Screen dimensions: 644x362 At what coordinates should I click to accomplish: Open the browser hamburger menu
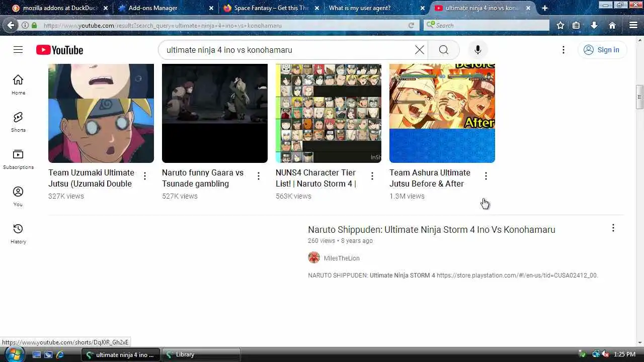click(633, 25)
